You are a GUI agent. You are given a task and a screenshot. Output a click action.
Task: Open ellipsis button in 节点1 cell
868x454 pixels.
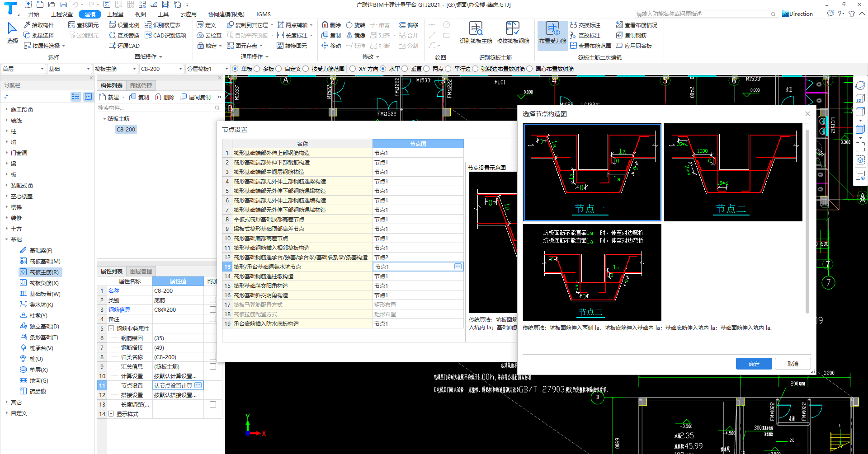pyautogui.click(x=458, y=267)
